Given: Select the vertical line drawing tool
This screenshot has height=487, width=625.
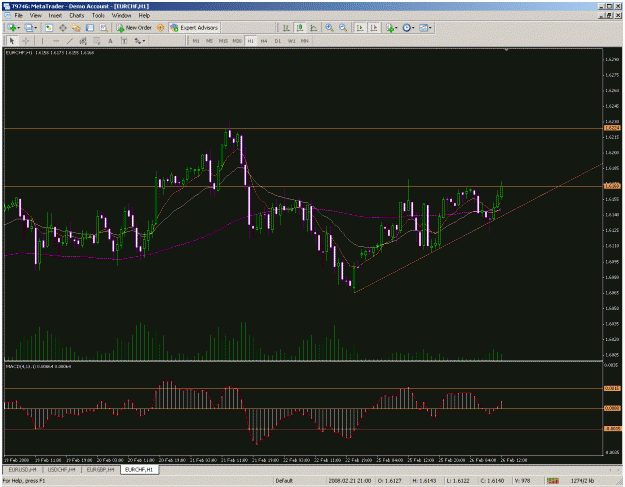Looking at the screenshot, I should [x=42, y=41].
